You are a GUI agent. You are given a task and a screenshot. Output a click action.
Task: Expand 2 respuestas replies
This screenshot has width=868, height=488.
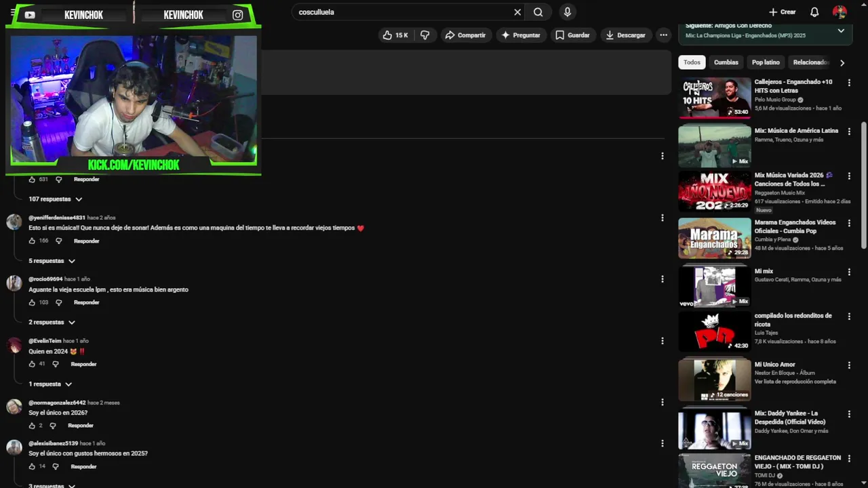(52, 323)
